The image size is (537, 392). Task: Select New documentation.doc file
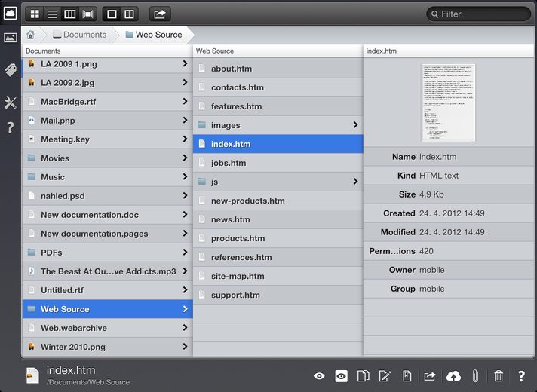(107, 214)
